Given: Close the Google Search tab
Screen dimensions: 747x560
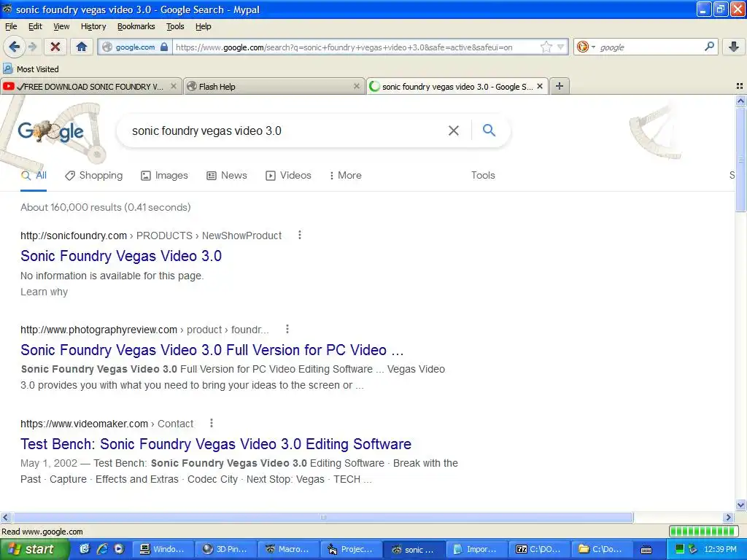Looking at the screenshot, I should 540,86.
